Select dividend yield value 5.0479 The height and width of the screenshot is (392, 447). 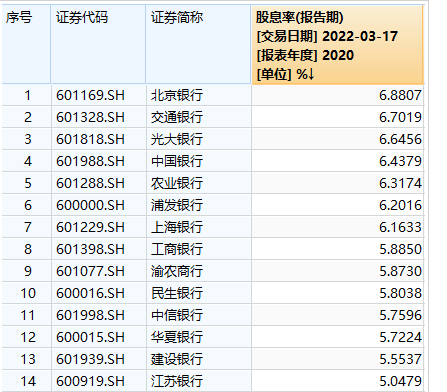click(x=400, y=381)
